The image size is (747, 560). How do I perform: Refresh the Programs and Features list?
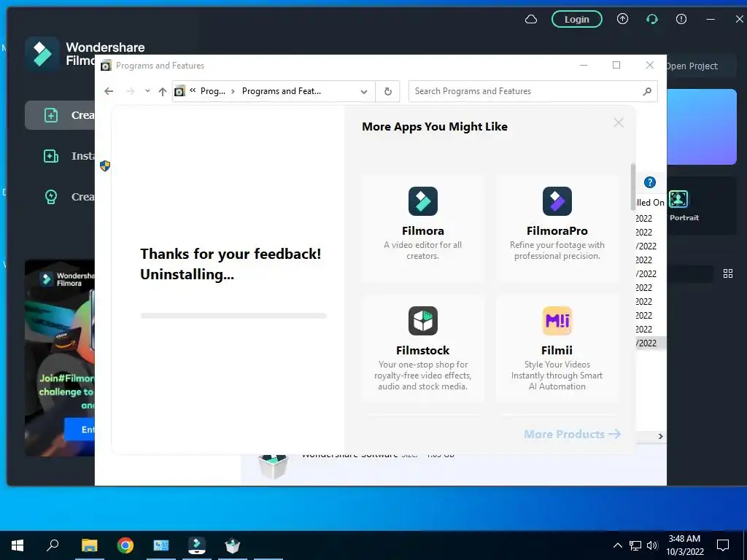coord(388,91)
